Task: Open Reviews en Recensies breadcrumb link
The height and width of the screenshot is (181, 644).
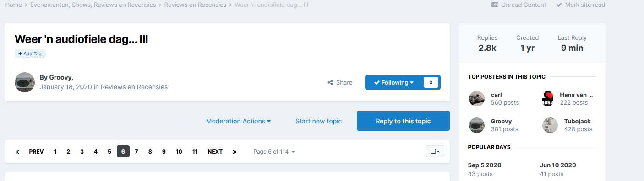Action: click(x=195, y=5)
